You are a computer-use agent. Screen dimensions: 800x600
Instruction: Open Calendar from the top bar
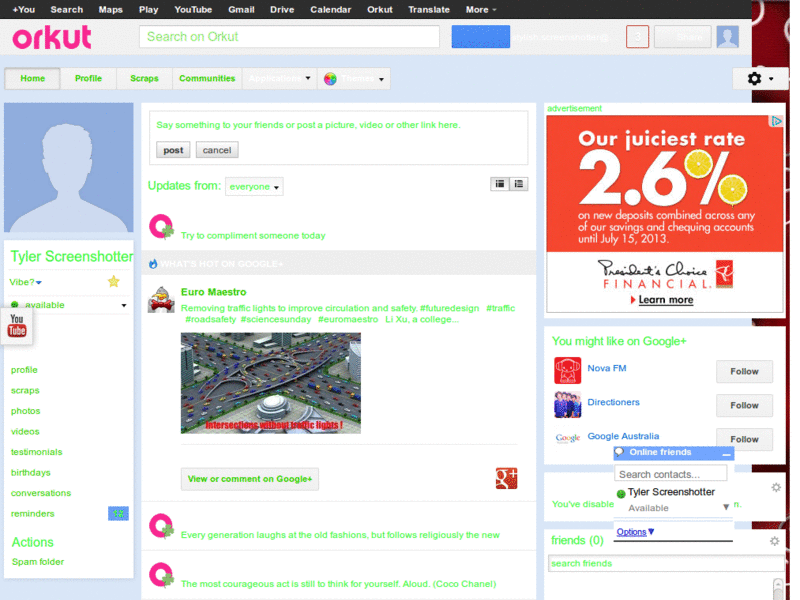point(331,9)
